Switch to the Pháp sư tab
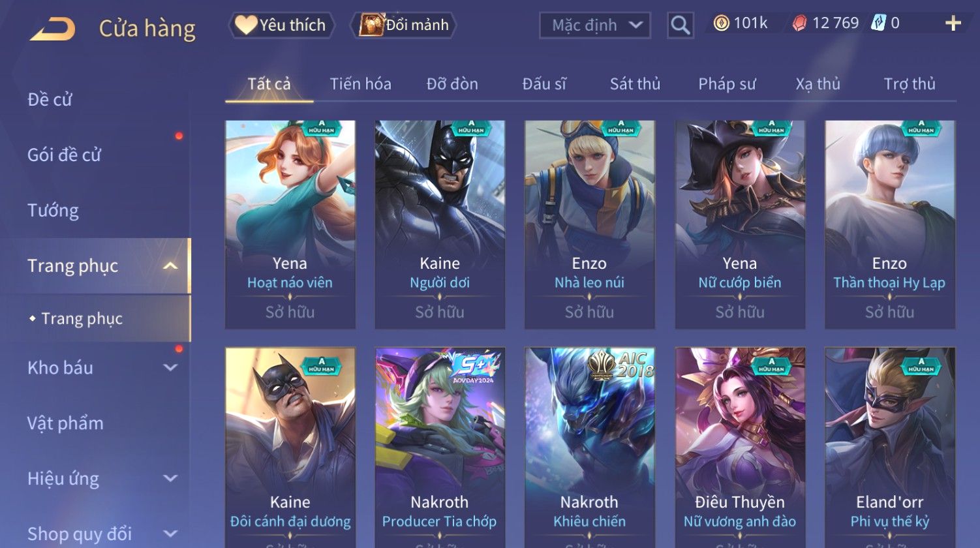Viewport: 980px width, 548px height. pyautogui.click(x=727, y=84)
